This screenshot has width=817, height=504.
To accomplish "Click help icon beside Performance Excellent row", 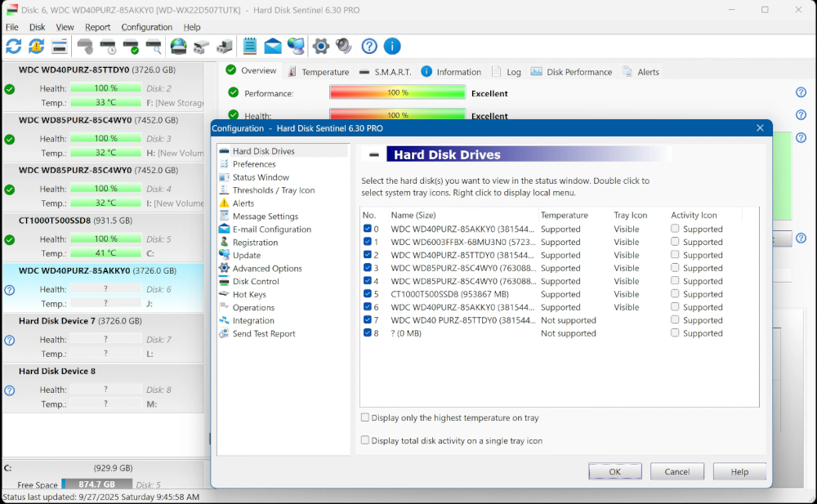I will [801, 92].
